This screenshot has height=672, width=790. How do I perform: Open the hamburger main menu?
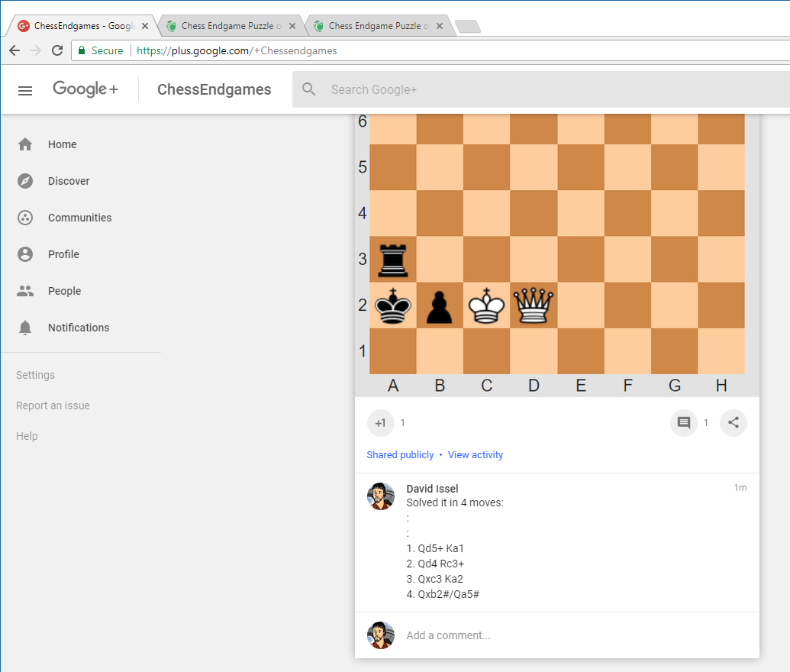click(x=25, y=90)
